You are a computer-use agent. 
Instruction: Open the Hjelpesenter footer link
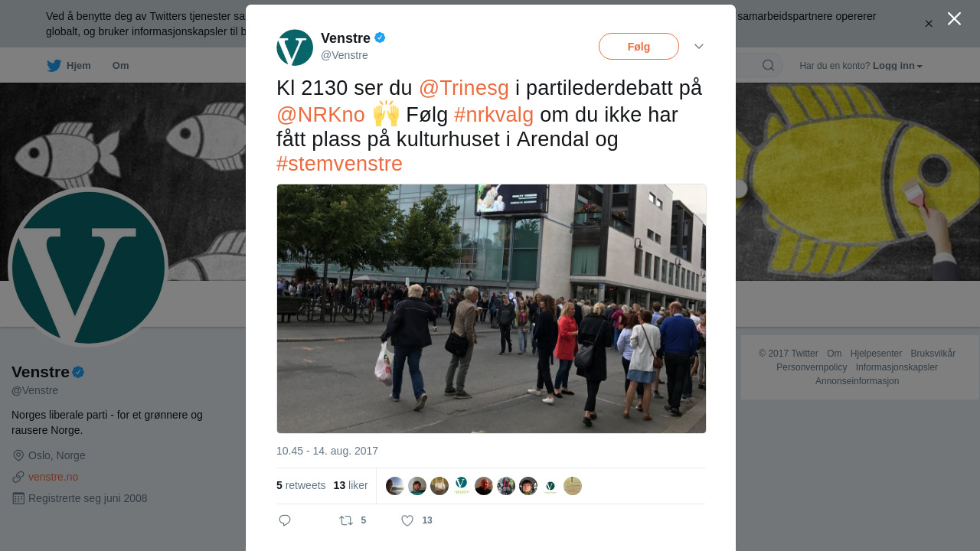tap(876, 354)
